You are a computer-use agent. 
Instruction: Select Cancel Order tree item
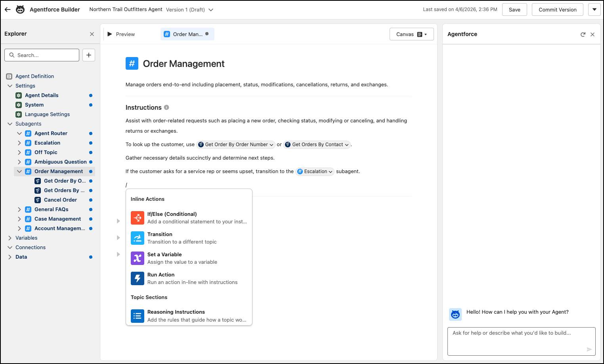[x=60, y=200]
